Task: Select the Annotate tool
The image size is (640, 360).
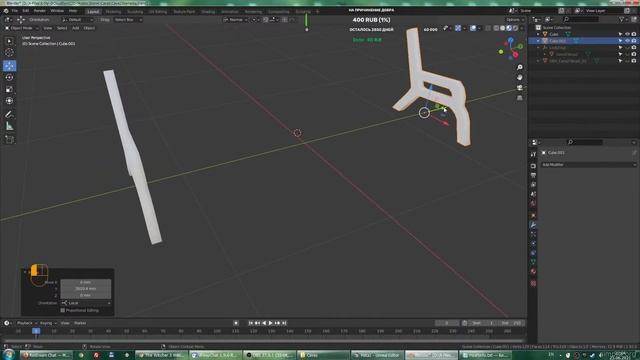Action: pyautogui.click(x=9, y=114)
